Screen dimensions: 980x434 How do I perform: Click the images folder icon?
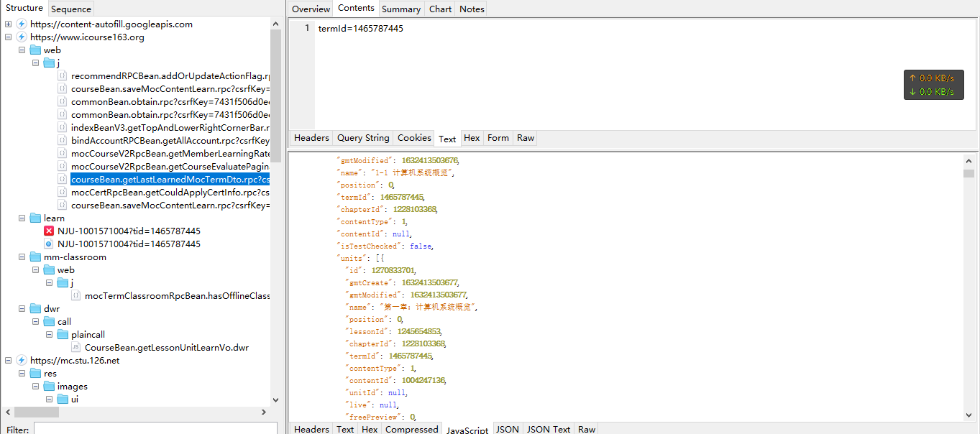49,387
